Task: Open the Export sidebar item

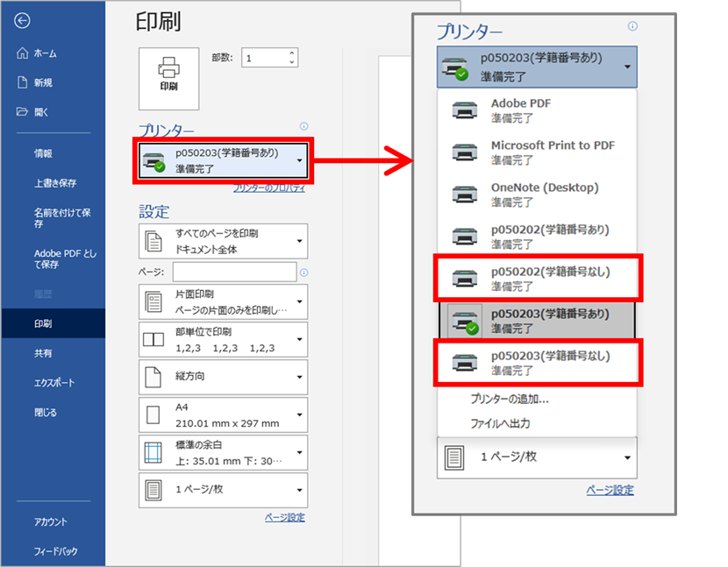Action: point(54,383)
